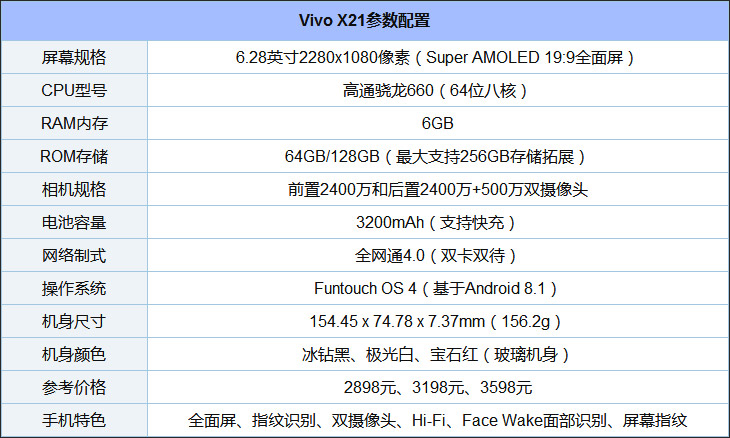Select the 'CPU型号' label cell
Image resolution: width=730 pixels, height=438 pixels.
pyautogui.click(x=74, y=90)
